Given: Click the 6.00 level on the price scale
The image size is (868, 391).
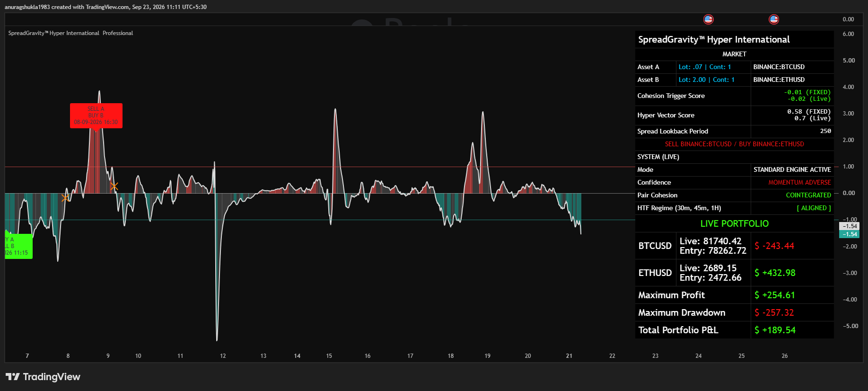Looking at the screenshot, I should pos(849,34).
